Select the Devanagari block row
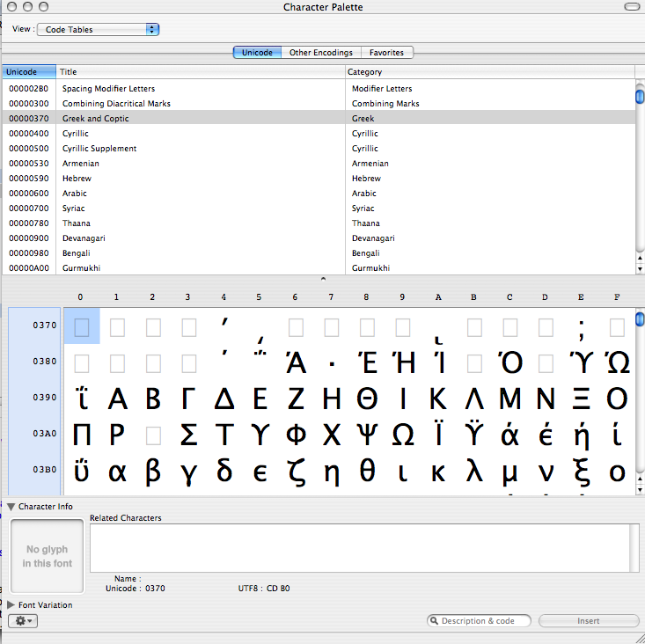The height and width of the screenshot is (644, 645). [319, 238]
